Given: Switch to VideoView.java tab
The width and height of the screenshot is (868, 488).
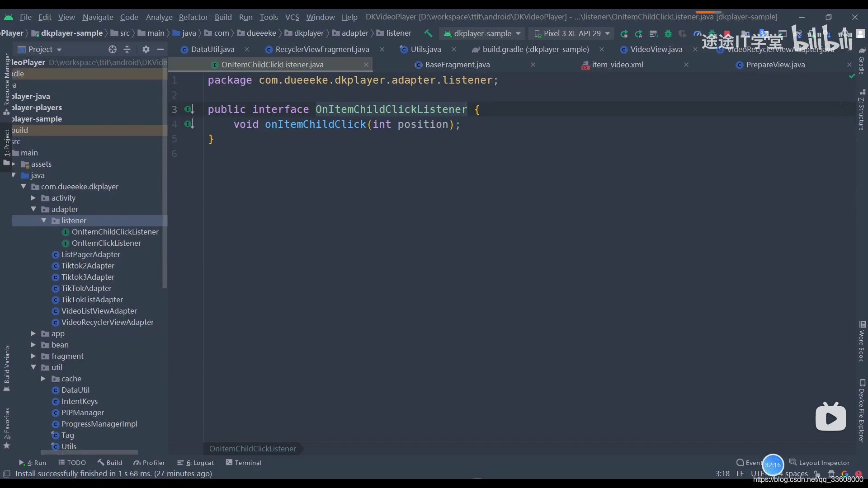Looking at the screenshot, I should click(656, 49).
